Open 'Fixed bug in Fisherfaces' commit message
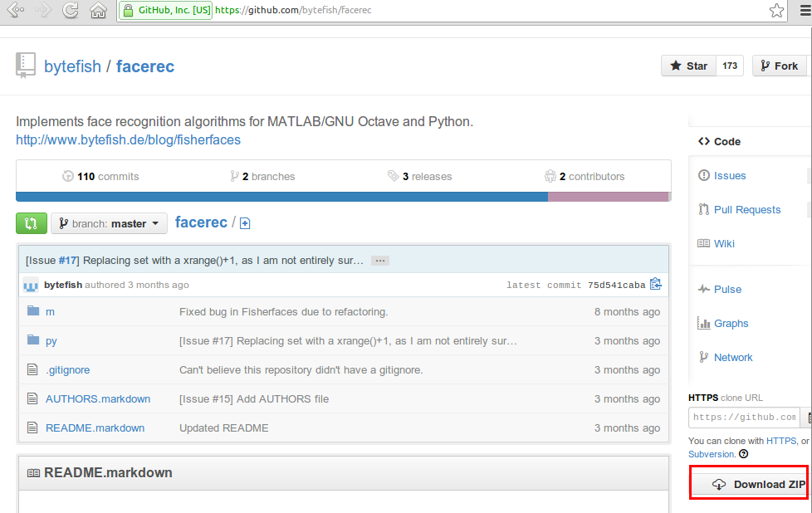 tap(284, 312)
